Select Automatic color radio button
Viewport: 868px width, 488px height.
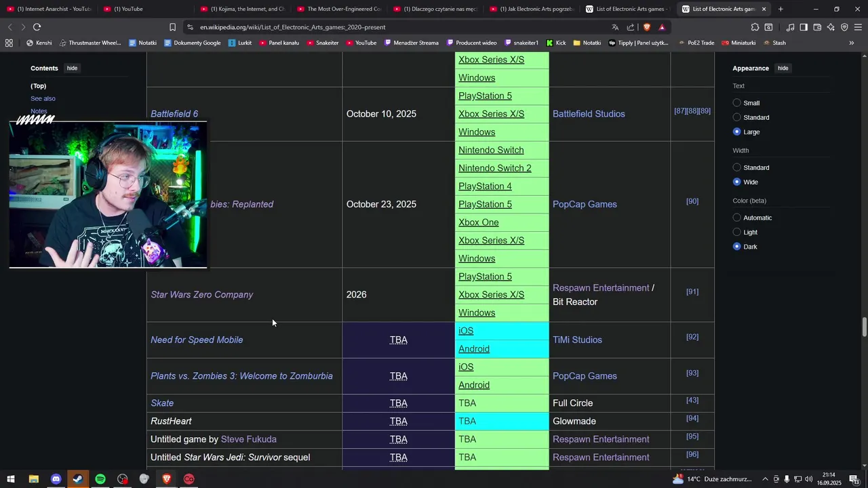point(736,218)
